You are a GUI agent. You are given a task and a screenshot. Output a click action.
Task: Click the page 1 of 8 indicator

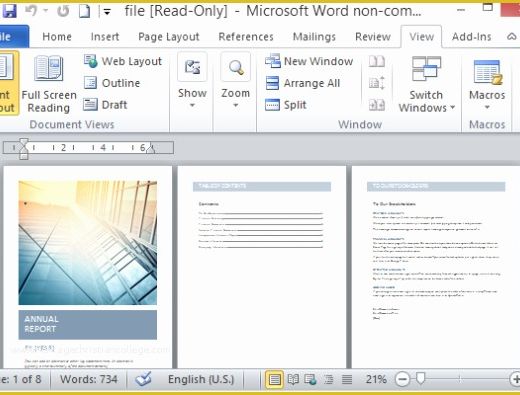21,379
